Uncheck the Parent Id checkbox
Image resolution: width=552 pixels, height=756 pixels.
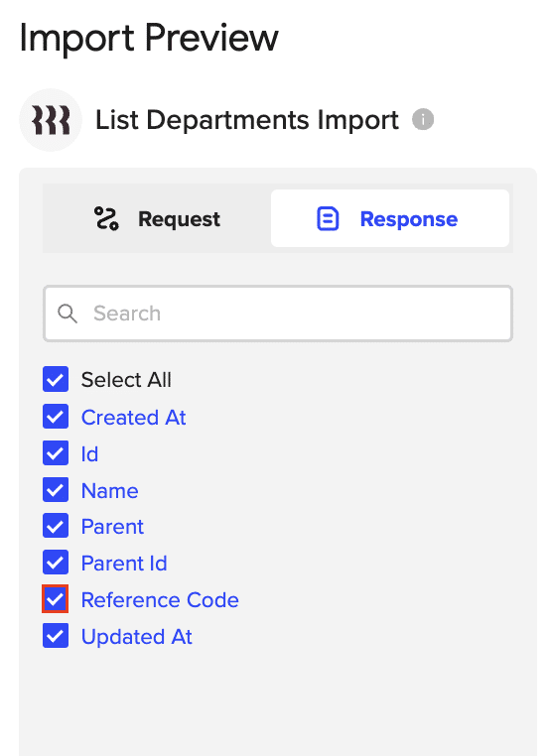[56, 563]
